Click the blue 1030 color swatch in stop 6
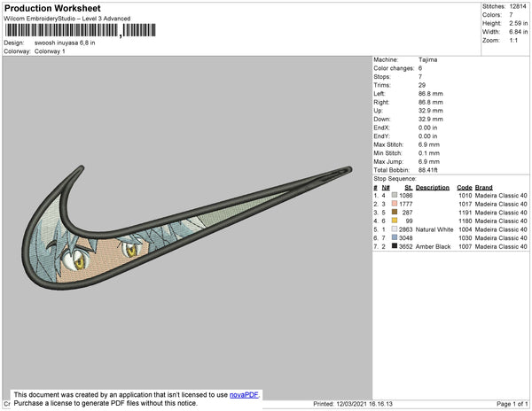This screenshot has width=532, height=411. point(395,237)
